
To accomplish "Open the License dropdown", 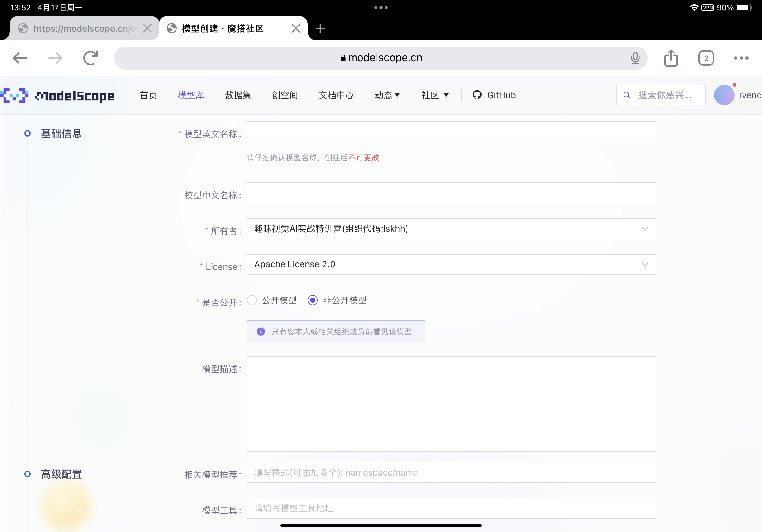I will (x=451, y=264).
